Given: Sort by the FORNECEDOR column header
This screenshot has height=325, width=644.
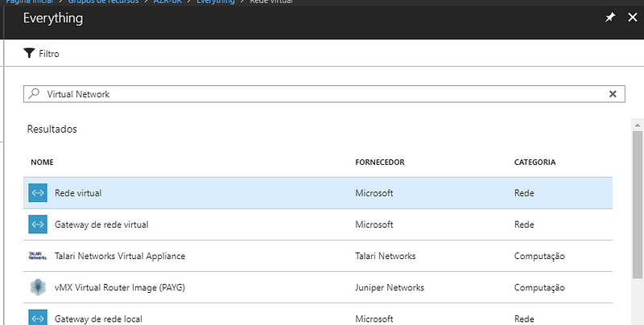Looking at the screenshot, I should 380,162.
